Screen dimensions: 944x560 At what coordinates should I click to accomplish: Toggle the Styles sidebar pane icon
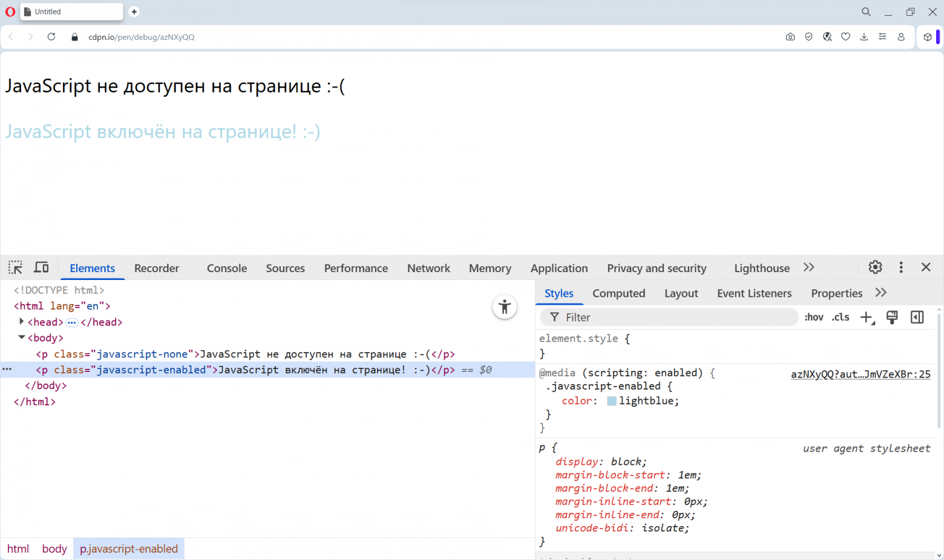(x=917, y=317)
